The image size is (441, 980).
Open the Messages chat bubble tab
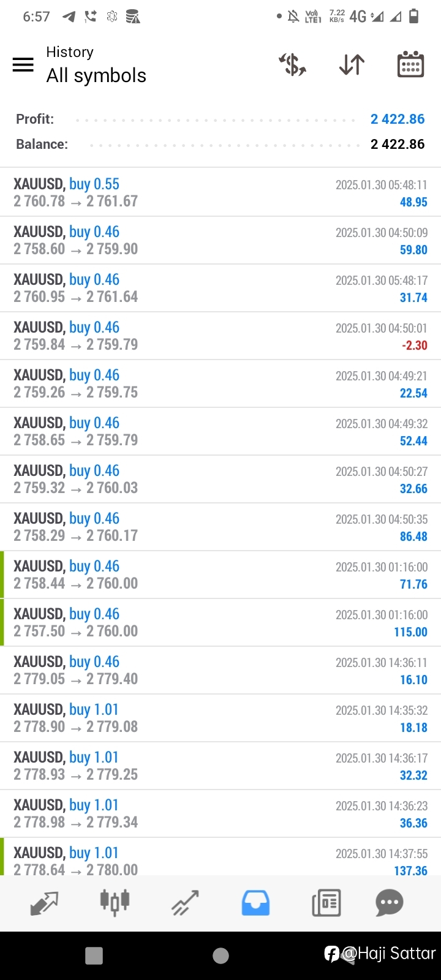coord(389,903)
